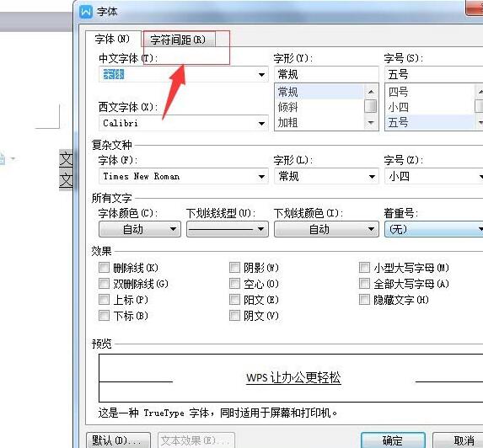
Task: Enable 小型大写字母(M) checkbox
Action: click(x=364, y=268)
